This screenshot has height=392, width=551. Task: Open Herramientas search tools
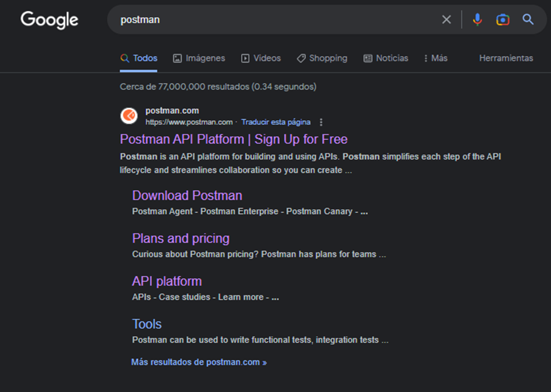tap(506, 58)
